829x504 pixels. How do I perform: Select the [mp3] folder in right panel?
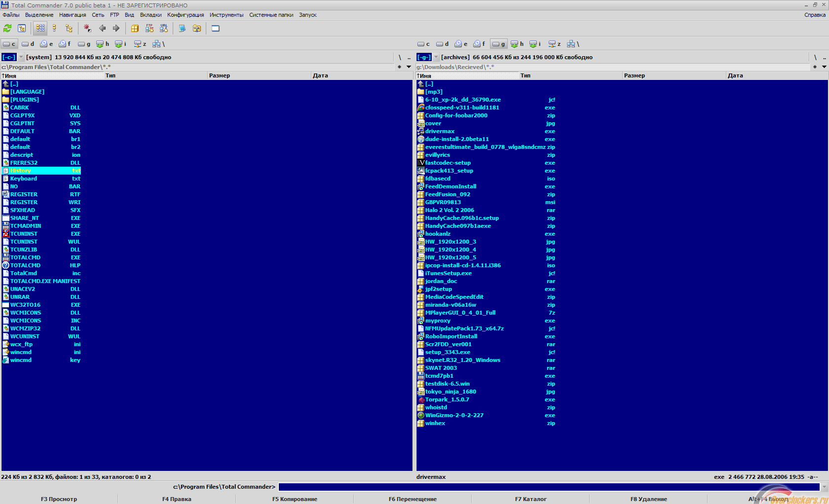tap(430, 92)
